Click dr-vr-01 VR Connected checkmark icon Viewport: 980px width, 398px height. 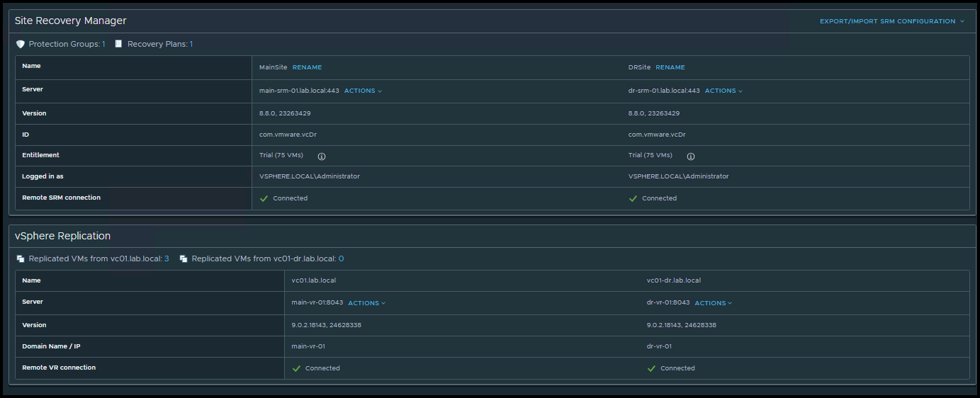pyautogui.click(x=651, y=368)
